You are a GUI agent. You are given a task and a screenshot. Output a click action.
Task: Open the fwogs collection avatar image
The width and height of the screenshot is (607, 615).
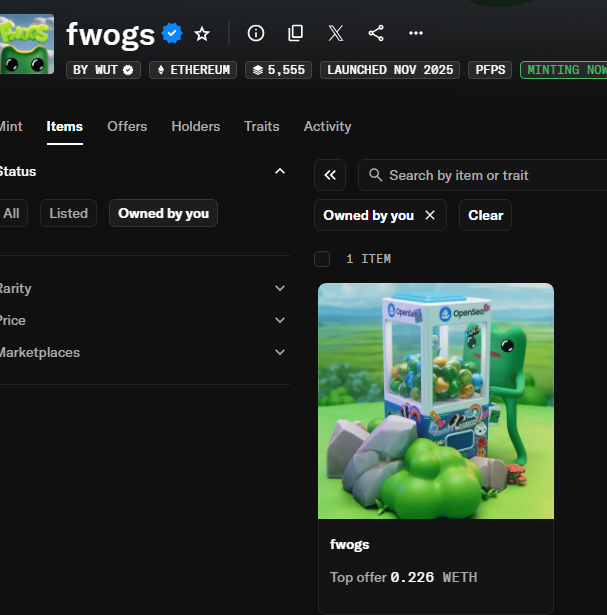(27, 44)
